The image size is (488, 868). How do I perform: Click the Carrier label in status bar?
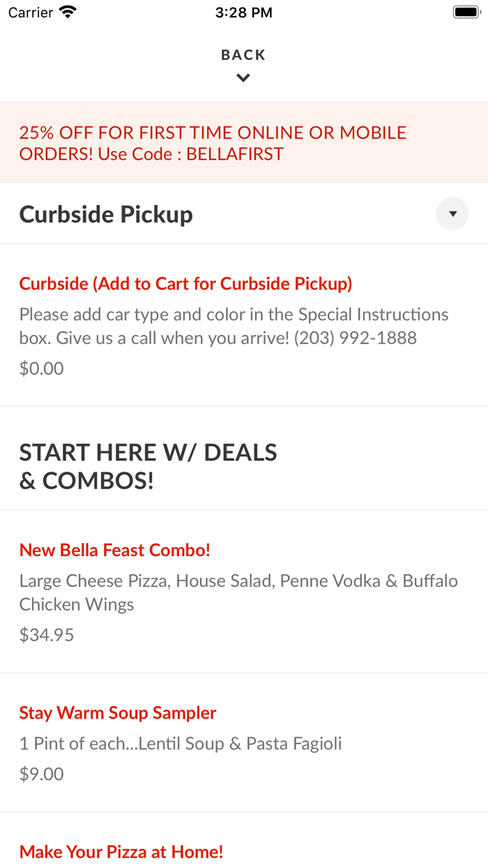click(x=31, y=13)
